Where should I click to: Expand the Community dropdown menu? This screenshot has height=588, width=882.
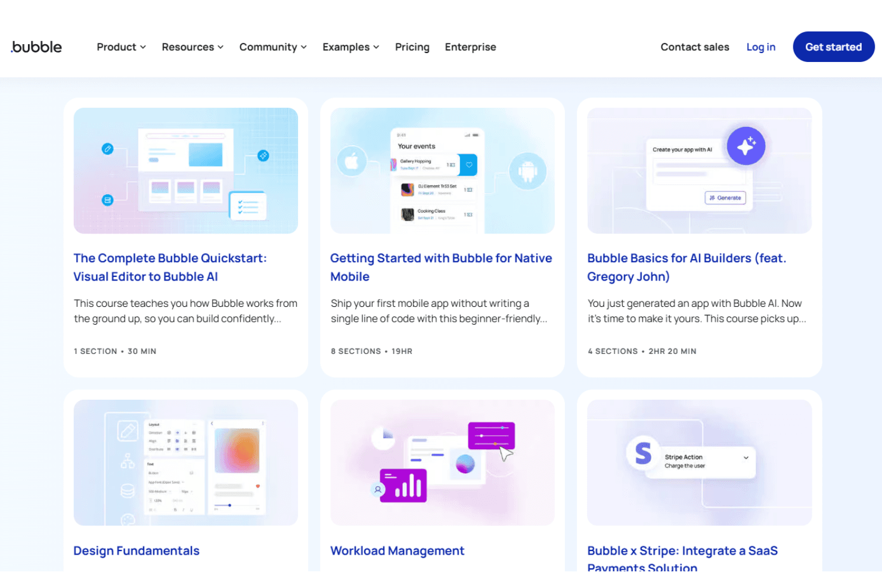pos(273,47)
